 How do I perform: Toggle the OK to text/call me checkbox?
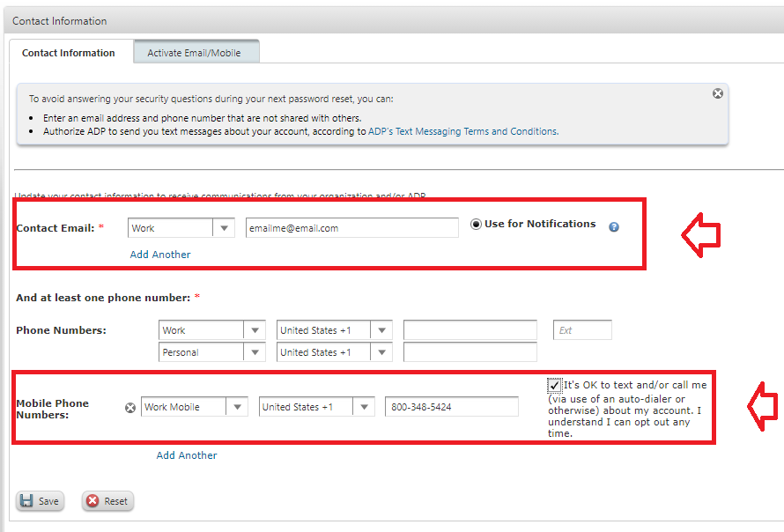coord(553,386)
